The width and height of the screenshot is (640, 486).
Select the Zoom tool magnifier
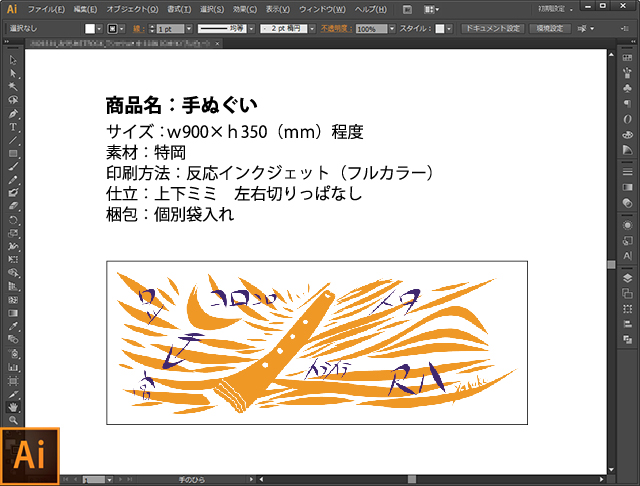pos(13,421)
